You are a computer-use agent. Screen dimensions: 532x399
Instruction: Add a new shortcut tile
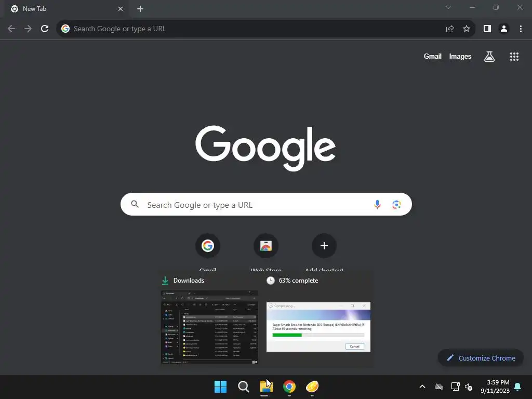324,246
